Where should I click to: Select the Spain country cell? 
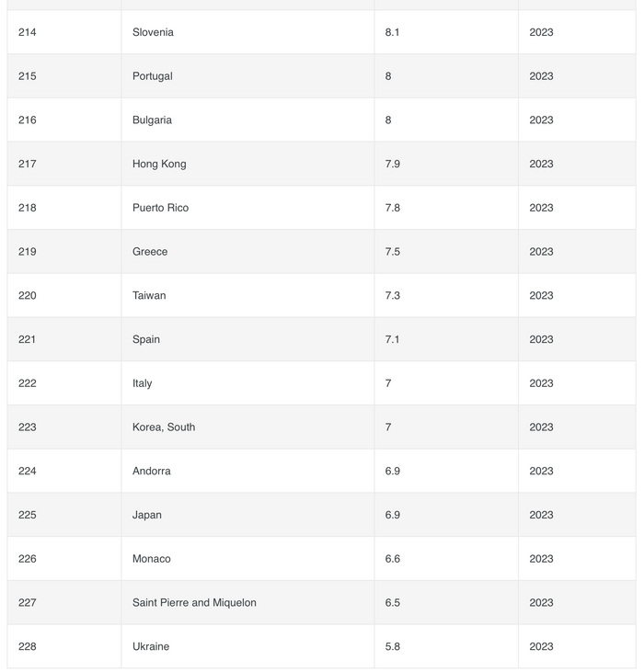[x=146, y=339]
